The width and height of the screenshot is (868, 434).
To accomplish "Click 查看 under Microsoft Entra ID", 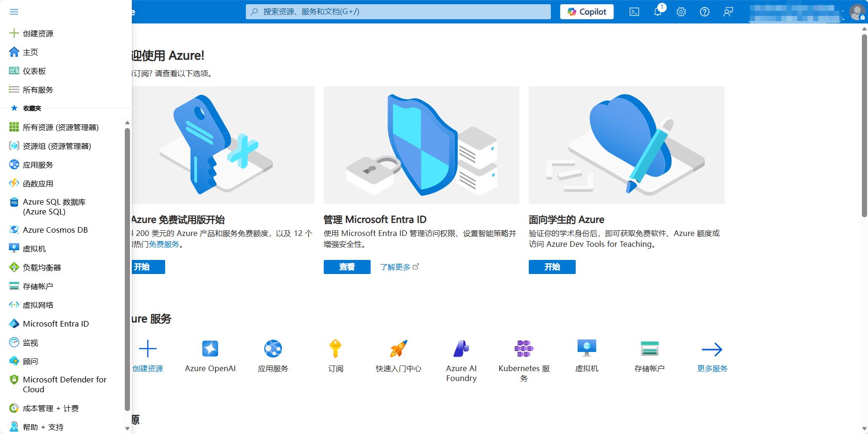I will tap(347, 267).
